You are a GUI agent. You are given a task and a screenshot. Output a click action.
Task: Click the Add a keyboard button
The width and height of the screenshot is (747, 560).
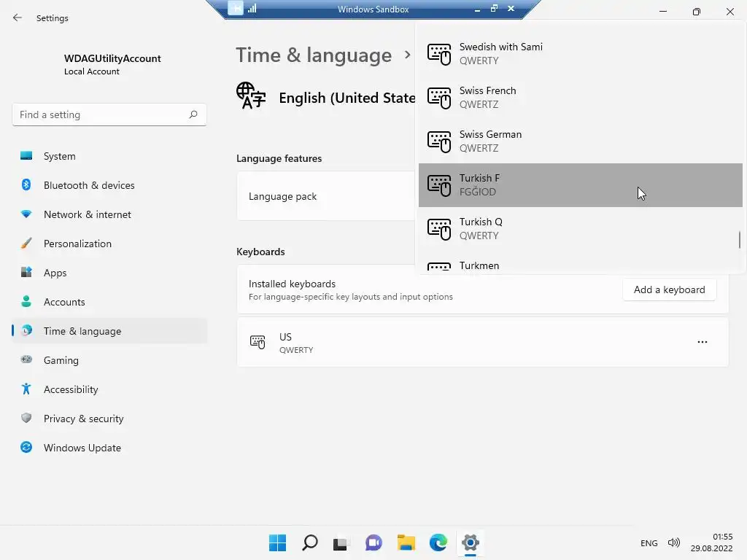tap(670, 289)
